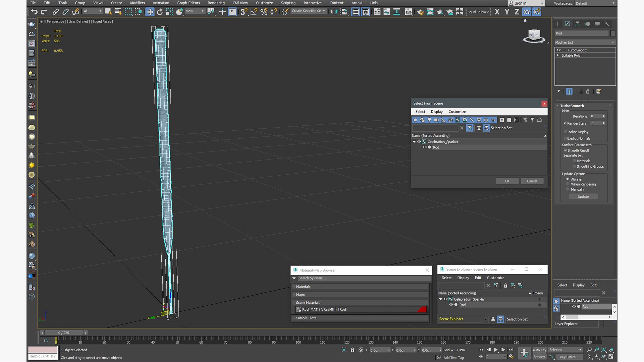
Task: Restrict to X axis constraint
Action: 497,12
